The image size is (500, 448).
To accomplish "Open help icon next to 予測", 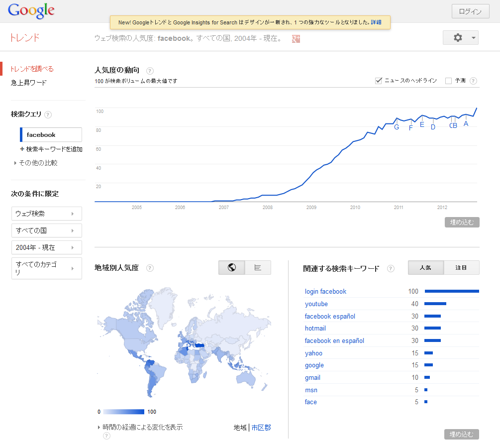I will (x=474, y=81).
